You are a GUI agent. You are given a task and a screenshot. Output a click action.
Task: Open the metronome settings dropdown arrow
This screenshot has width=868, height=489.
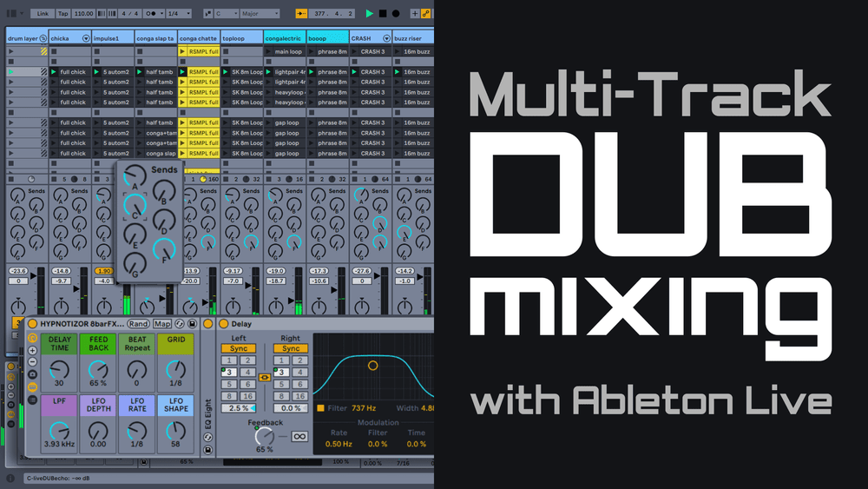tap(161, 13)
